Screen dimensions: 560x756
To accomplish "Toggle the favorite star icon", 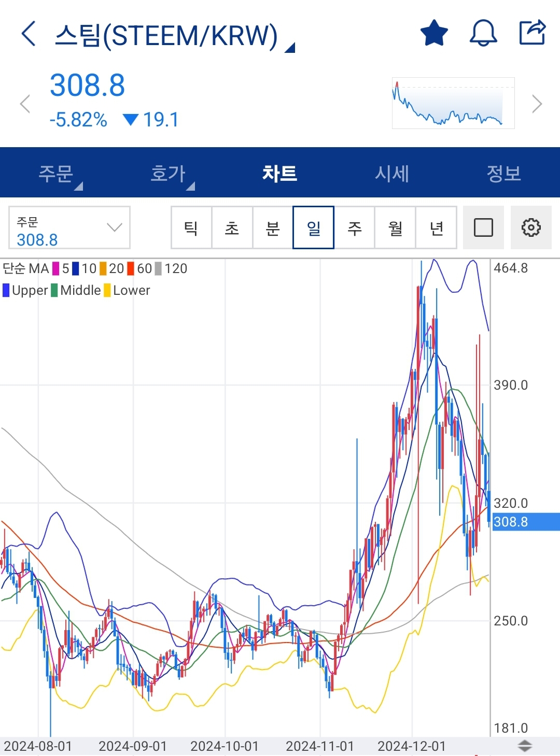I will (x=434, y=33).
